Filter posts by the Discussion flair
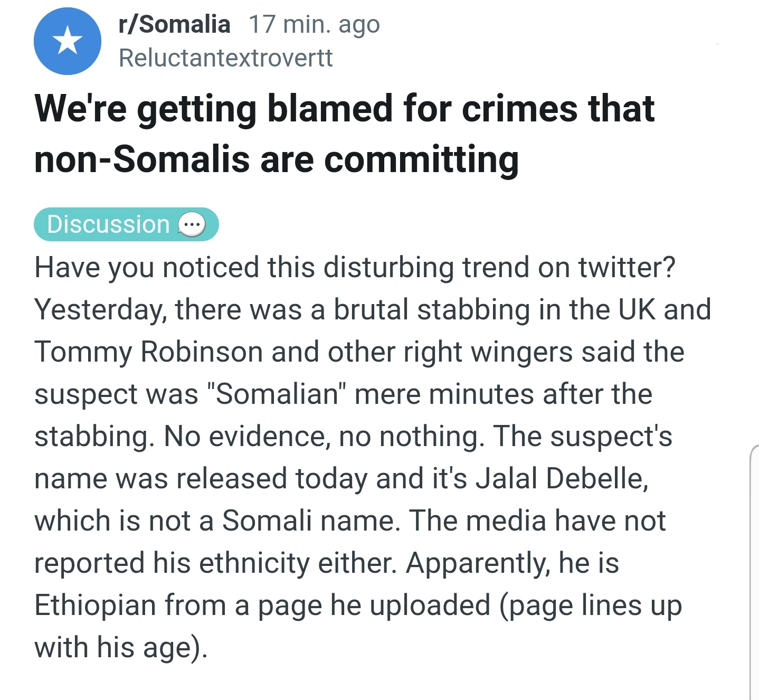Image resolution: width=759 pixels, height=700 pixels. point(126,224)
